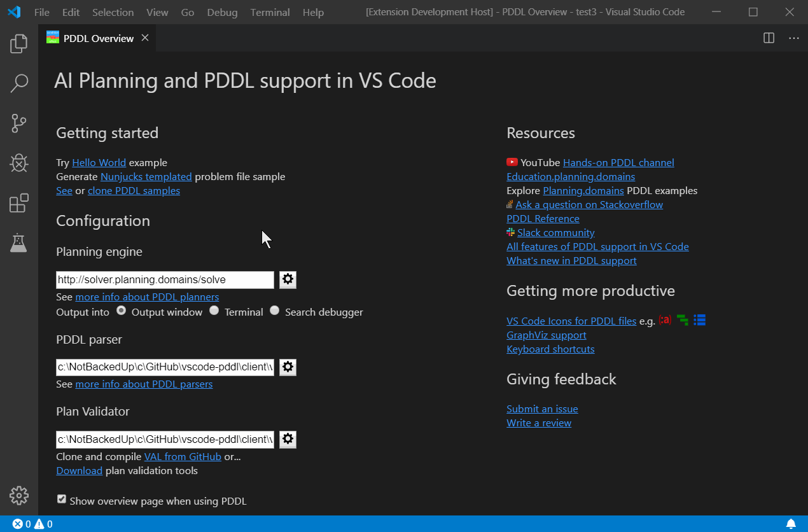Open the PDDL Reference link

point(543,218)
